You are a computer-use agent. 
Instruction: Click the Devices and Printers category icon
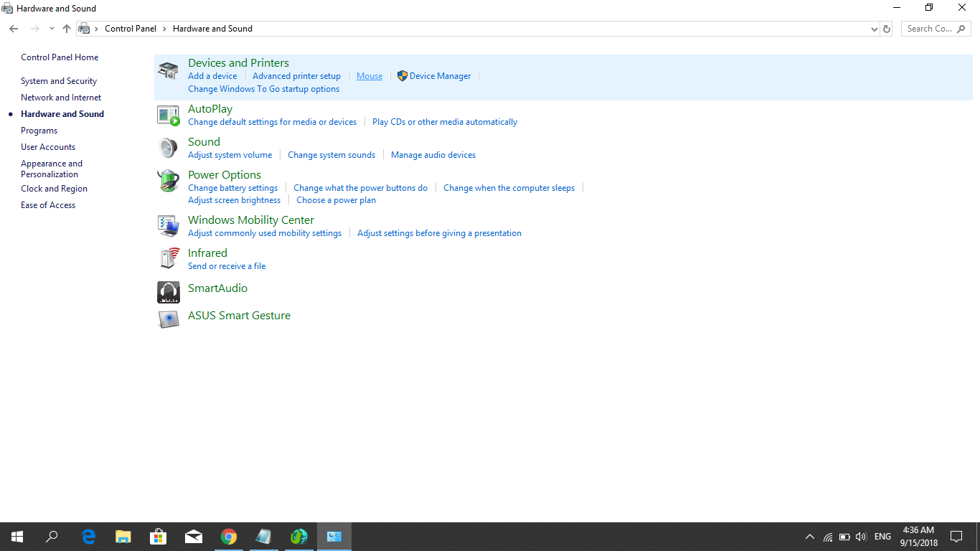(x=168, y=70)
